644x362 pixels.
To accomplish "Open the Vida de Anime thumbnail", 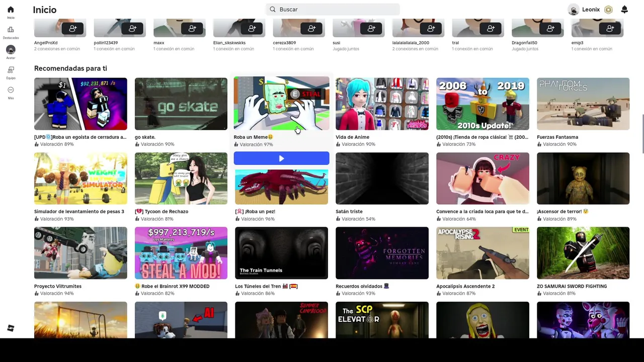I will [382, 104].
